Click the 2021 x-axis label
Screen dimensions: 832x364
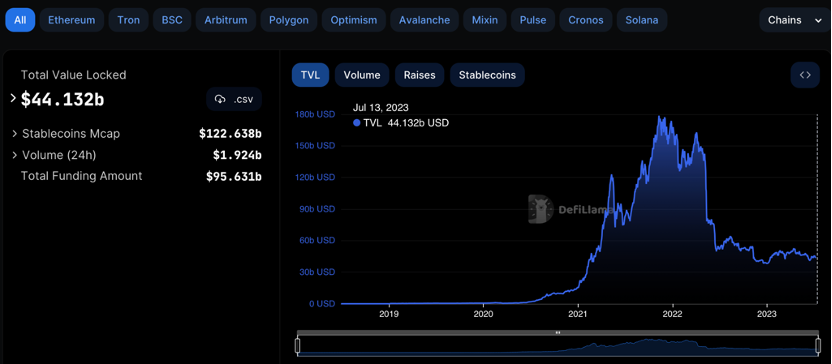coord(578,314)
